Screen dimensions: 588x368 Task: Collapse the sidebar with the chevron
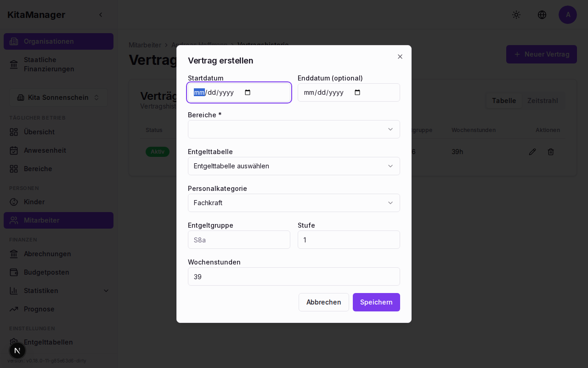(x=101, y=15)
